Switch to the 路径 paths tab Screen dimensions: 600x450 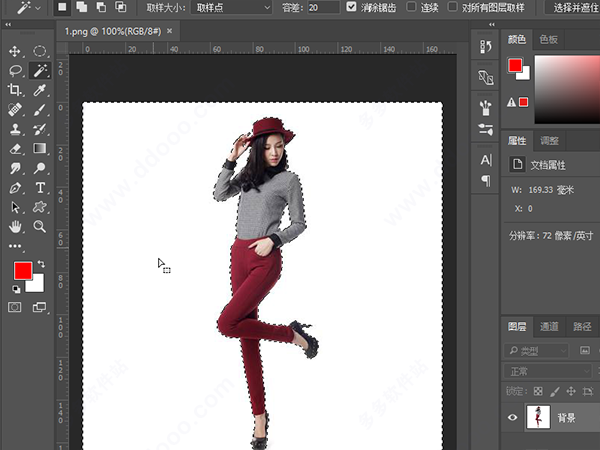click(x=582, y=326)
